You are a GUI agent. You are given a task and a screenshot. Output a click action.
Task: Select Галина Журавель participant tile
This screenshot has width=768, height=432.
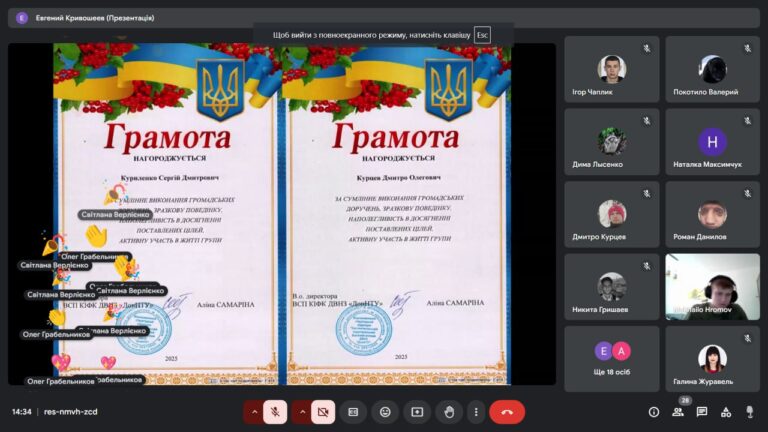pyautogui.click(x=712, y=359)
